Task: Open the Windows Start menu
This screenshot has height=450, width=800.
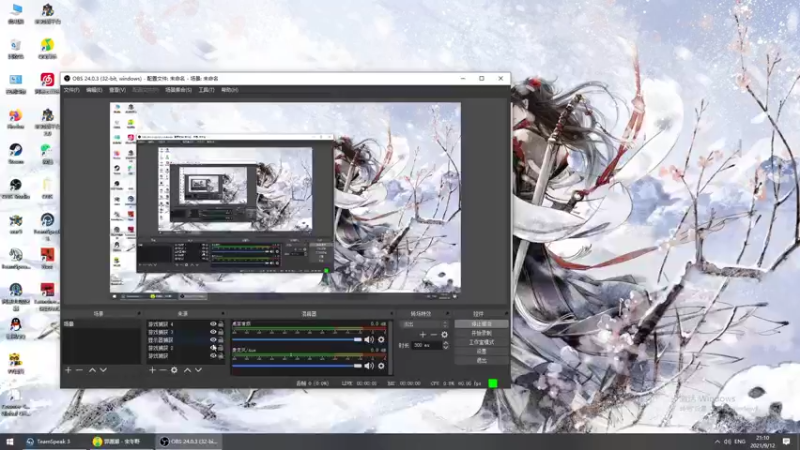Action: pyautogui.click(x=10, y=441)
